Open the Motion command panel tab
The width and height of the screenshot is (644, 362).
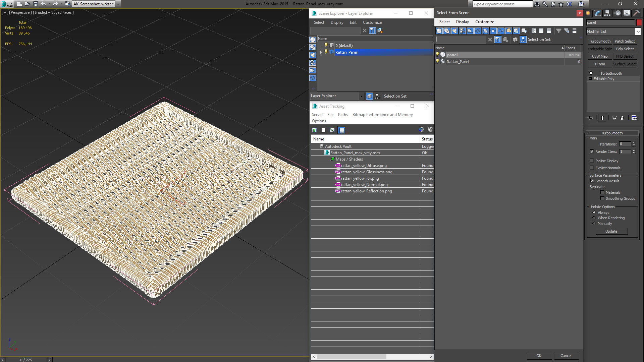pyautogui.click(x=617, y=13)
